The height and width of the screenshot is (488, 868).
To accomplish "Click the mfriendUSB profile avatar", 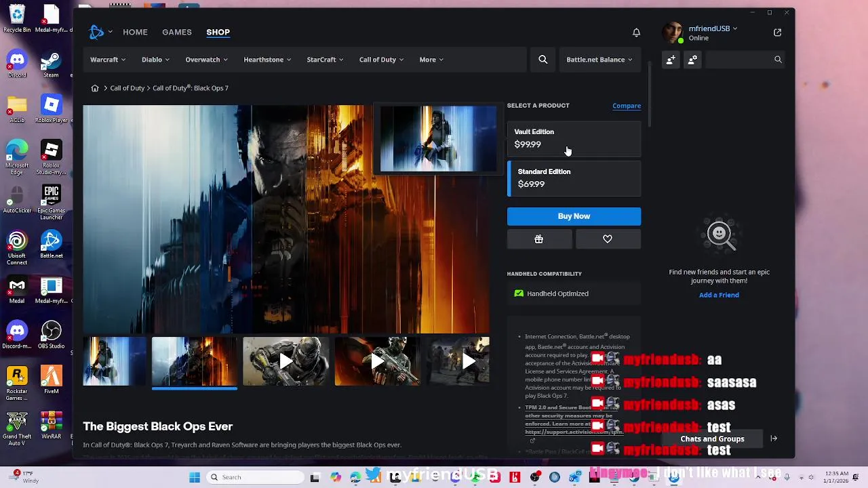I will click(x=673, y=33).
